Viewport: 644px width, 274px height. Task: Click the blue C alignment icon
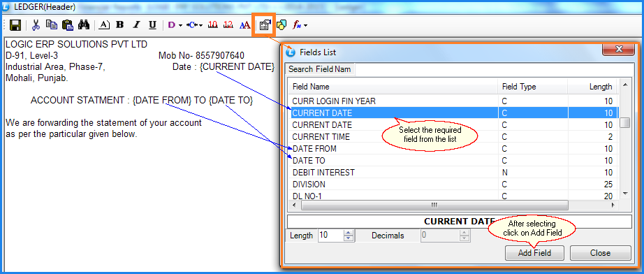tap(192, 25)
